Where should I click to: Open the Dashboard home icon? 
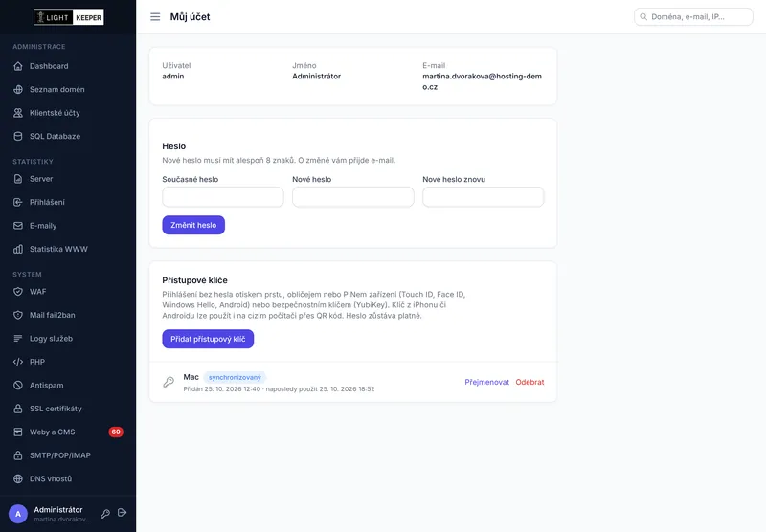tap(18, 66)
